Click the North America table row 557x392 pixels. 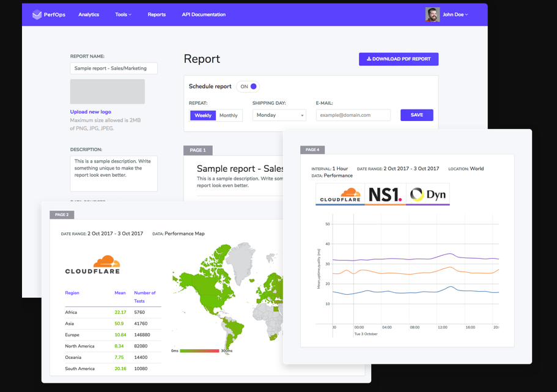tap(113, 346)
